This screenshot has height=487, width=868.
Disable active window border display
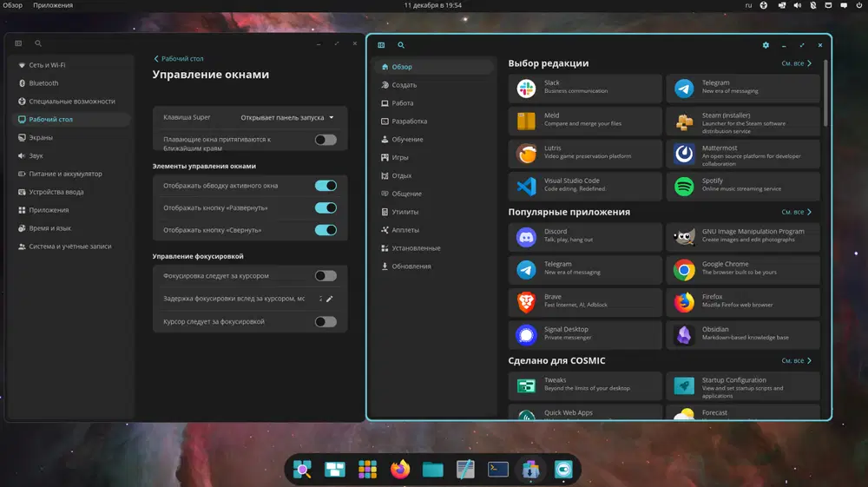(x=325, y=186)
